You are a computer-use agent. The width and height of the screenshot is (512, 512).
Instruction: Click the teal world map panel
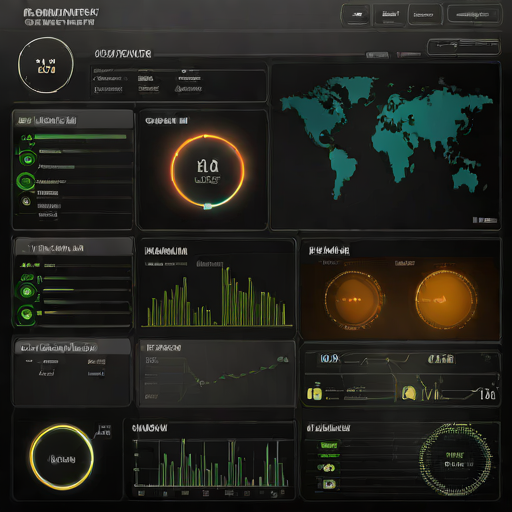pyautogui.click(x=386, y=146)
